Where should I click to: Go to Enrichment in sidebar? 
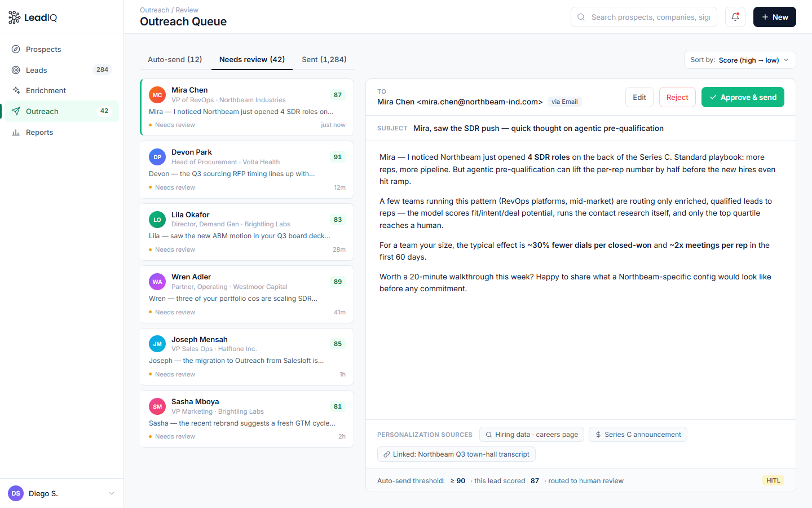(62, 90)
